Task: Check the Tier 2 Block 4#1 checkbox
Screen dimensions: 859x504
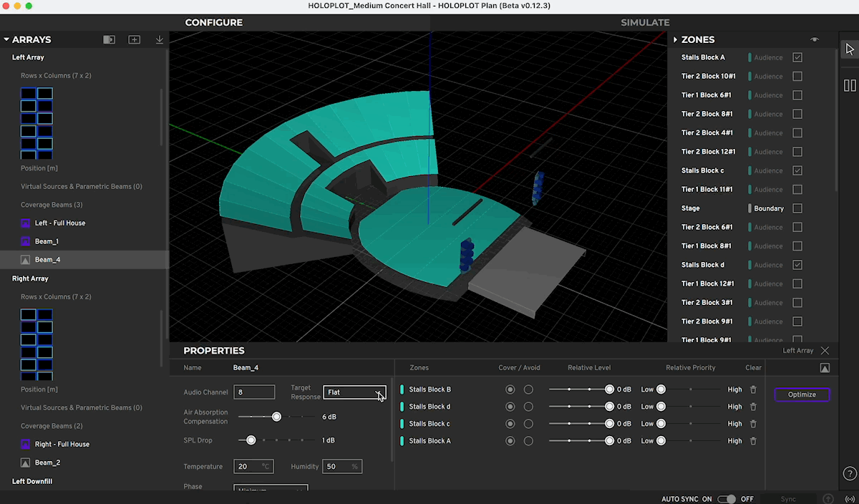Action: point(797,132)
